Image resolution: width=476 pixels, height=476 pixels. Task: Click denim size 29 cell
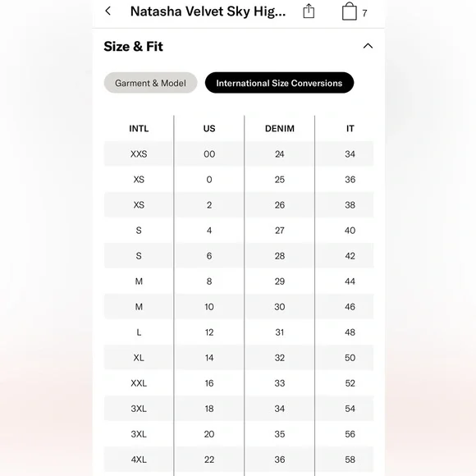(280, 281)
